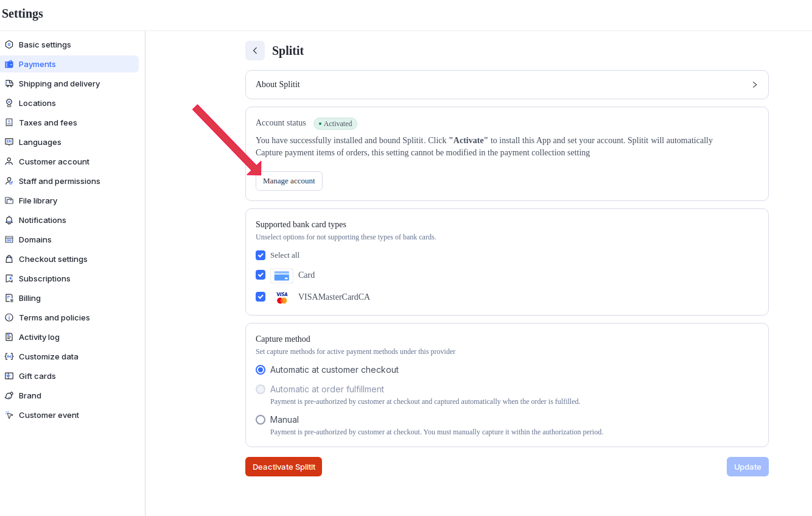Click the Manage account button

(x=289, y=181)
